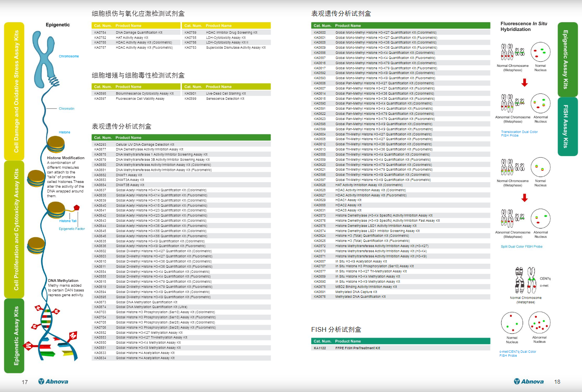Switch to Cell Proliferation and Cytotoxicity tab
This screenshot has height=392, width=582.
coord(14,229)
